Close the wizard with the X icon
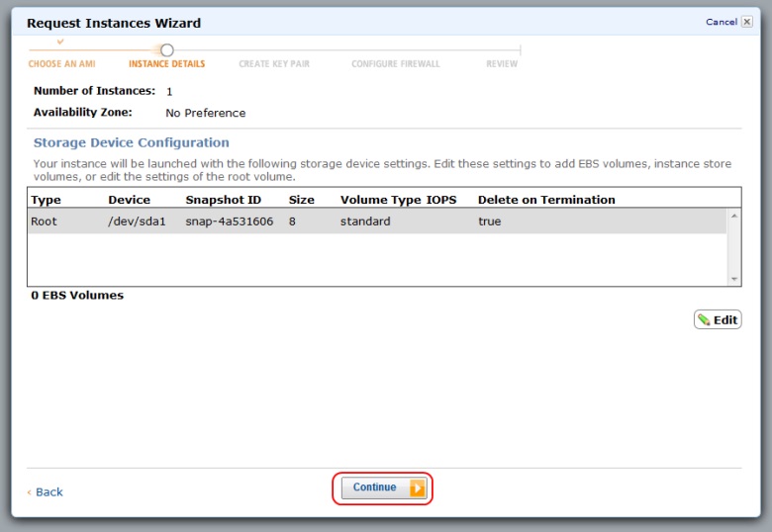This screenshot has width=772, height=532. point(747,22)
